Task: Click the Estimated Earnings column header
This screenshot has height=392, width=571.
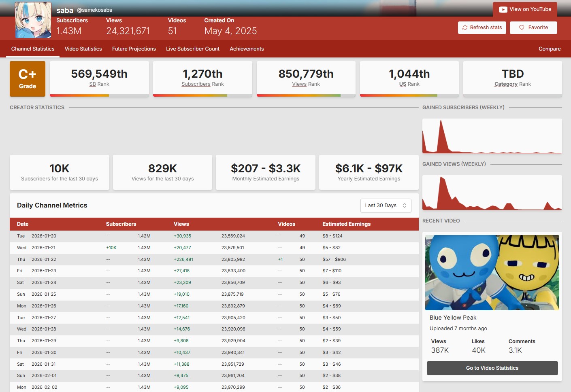Action: click(347, 224)
